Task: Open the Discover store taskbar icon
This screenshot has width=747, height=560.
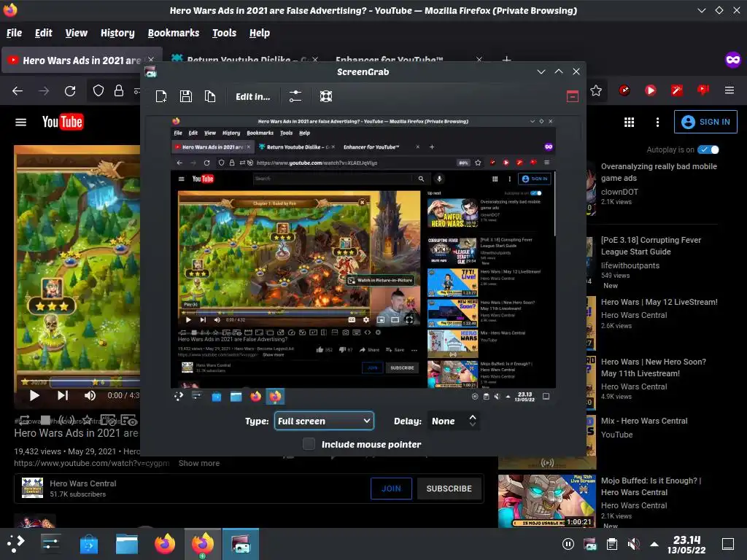Action: [88, 544]
